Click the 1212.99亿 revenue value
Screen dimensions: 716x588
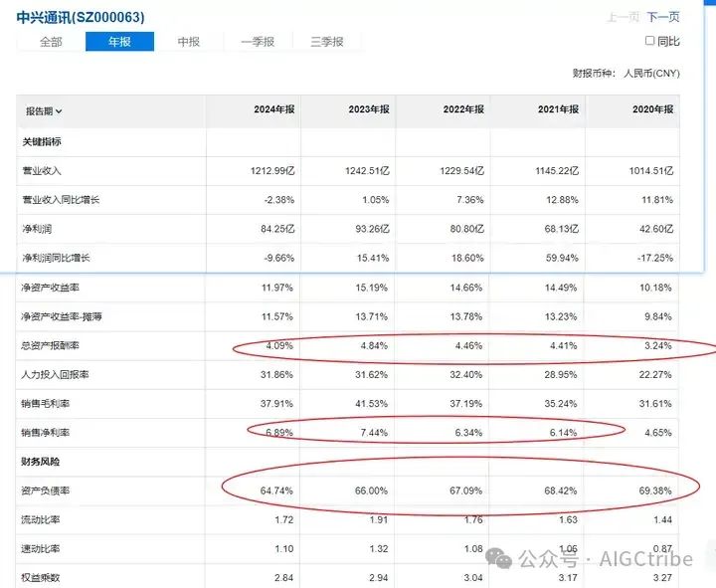tap(272, 171)
